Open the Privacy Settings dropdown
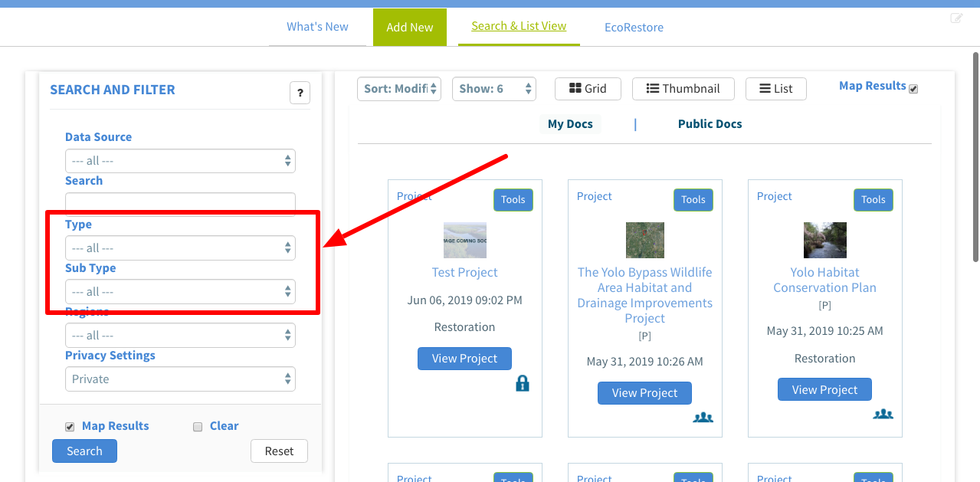Screen dimensions: 980x482 pyautogui.click(x=180, y=379)
